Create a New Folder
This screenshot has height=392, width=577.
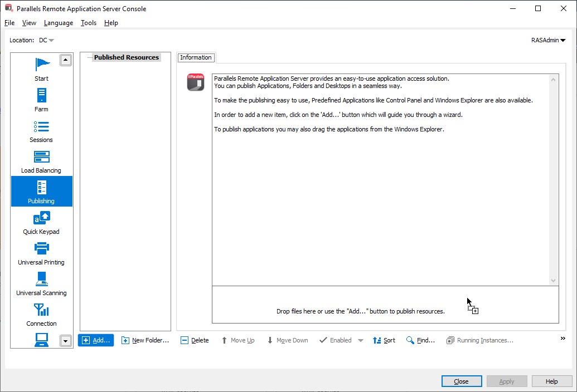(145, 340)
